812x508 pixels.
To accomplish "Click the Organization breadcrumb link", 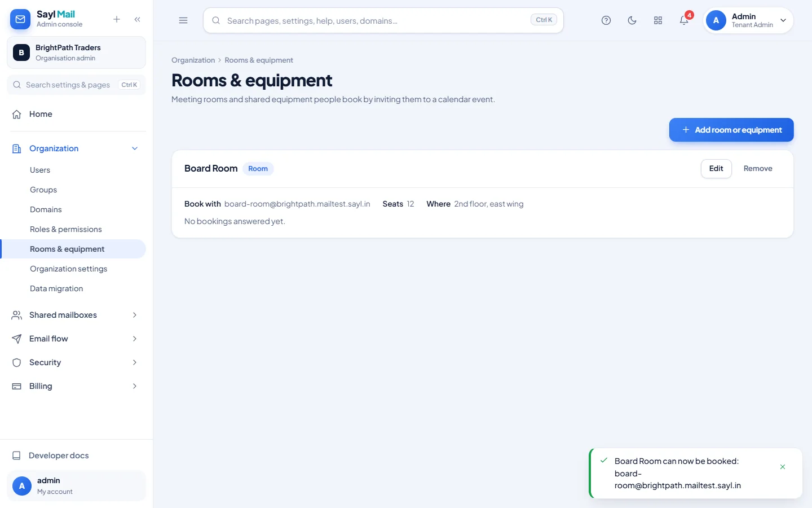I will point(193,60).
